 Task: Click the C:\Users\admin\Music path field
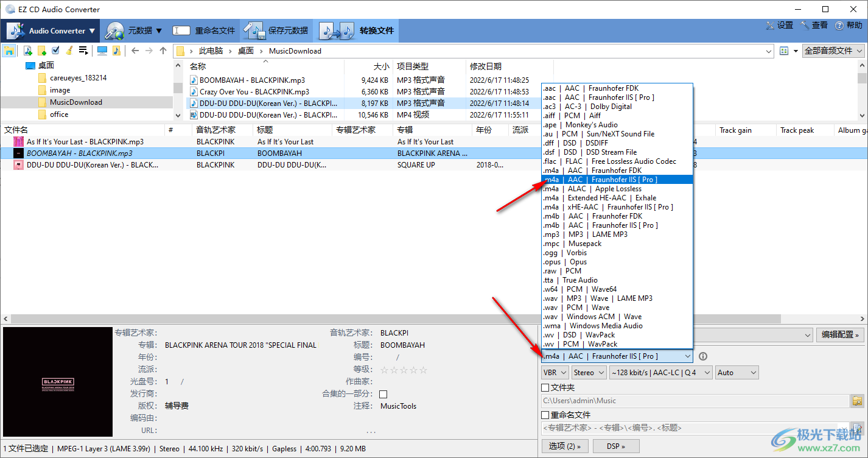[695, 401]
